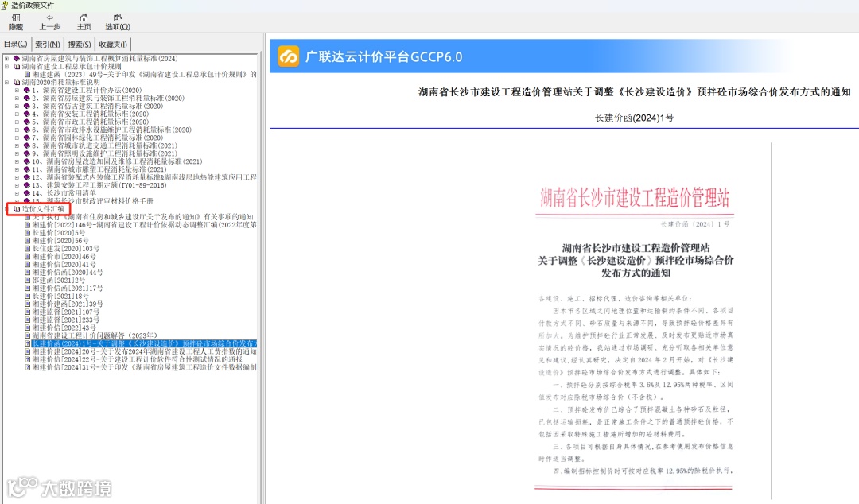This screenshot has width=859, height=504.
Task: Open 湘建价信[2024]31号 document
Action: point(144,367)
